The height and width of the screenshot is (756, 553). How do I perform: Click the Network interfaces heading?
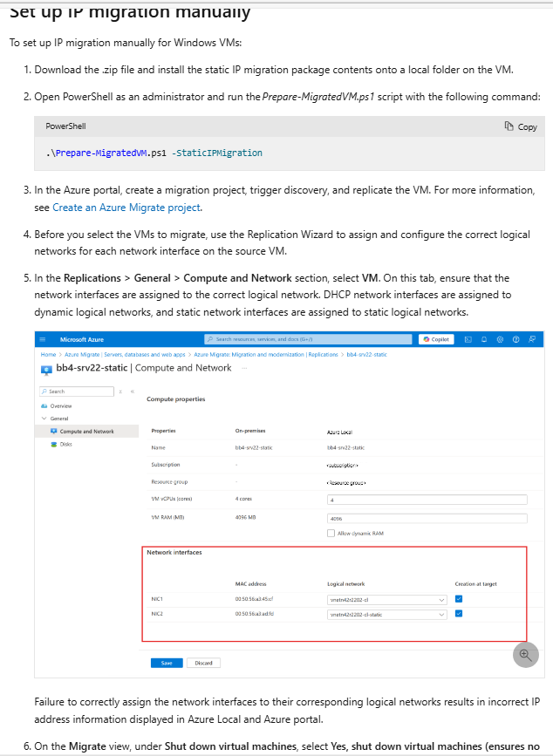coord(174,553)
